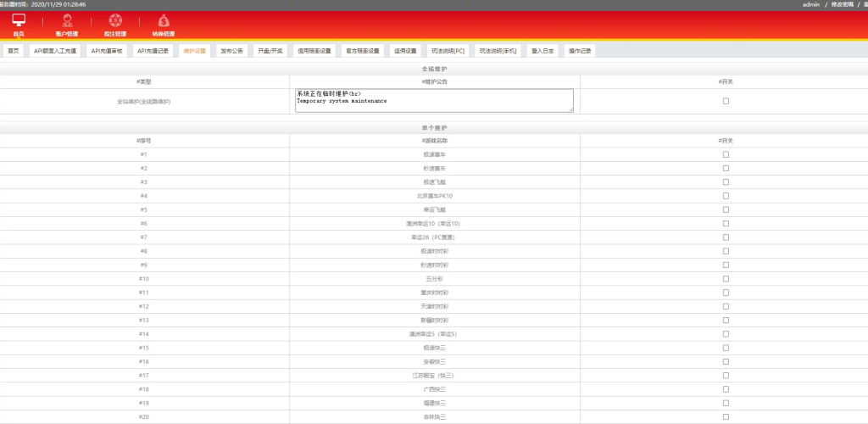Image resolution: width=868 pixels, height=424 pixels.
Task: Open the 玩法说明[PC] tab
Action: pyautogui.click(x=448, y=51)
